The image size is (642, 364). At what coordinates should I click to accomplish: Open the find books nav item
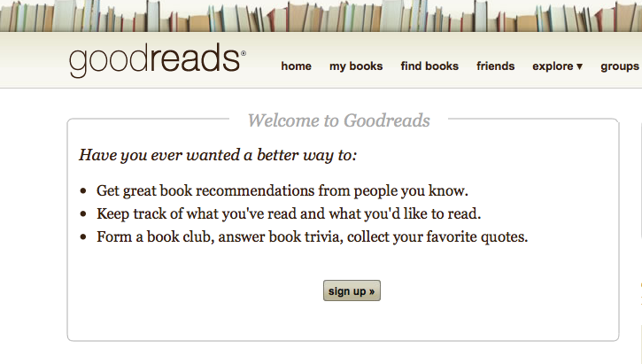coord(429,66)
